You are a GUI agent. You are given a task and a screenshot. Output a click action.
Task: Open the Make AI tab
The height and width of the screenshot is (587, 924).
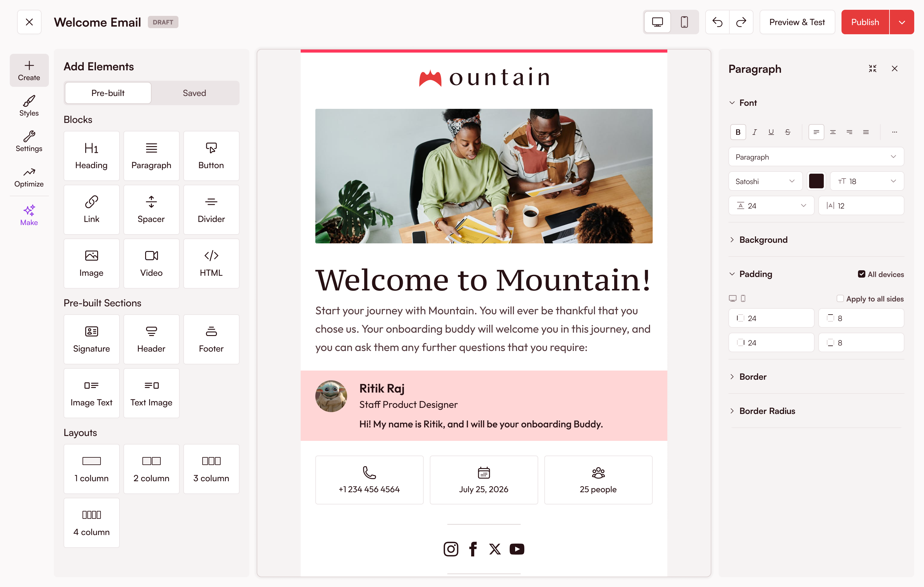pos(29,215)
